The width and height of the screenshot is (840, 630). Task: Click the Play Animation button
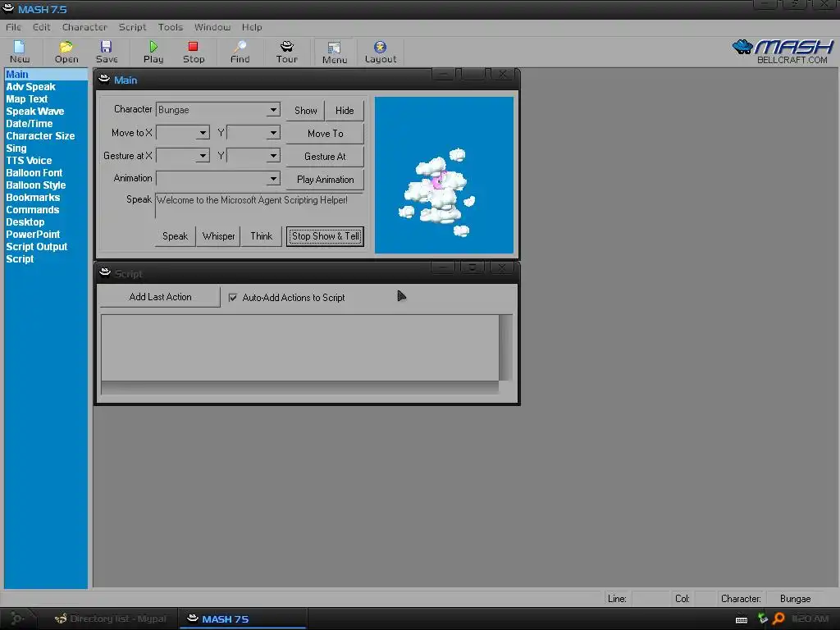(325, 180)
